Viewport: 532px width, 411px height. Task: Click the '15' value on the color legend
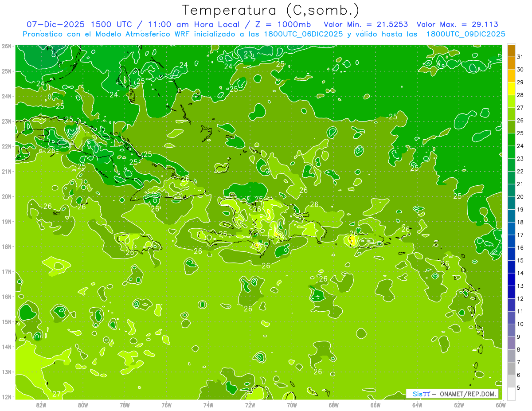tap(520, 260)
